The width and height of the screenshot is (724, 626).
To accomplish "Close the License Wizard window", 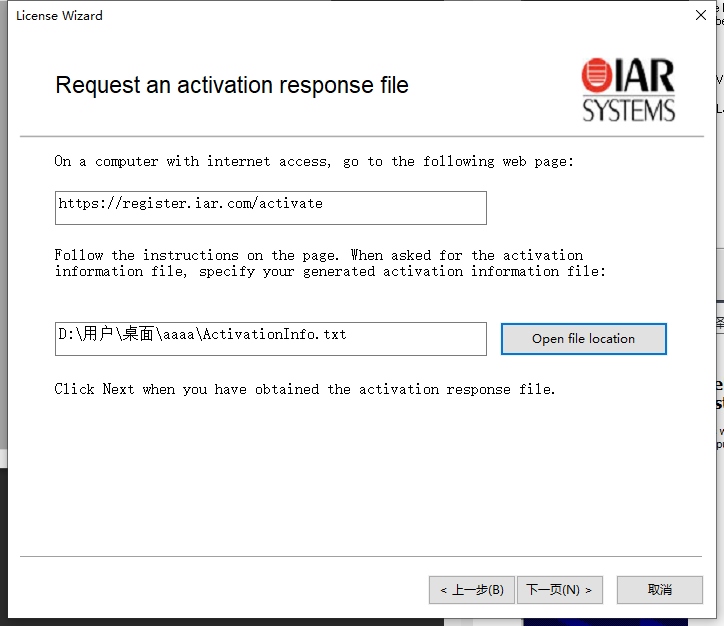I will point(700,15).
